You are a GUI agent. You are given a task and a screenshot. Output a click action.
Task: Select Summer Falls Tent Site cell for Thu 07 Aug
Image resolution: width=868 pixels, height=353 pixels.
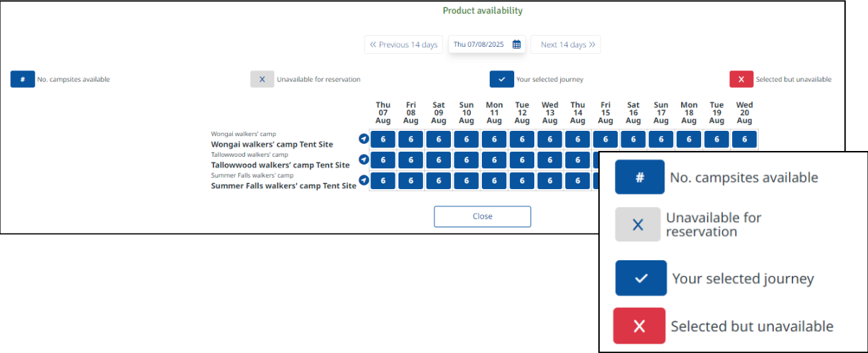(x=383, y=180)
